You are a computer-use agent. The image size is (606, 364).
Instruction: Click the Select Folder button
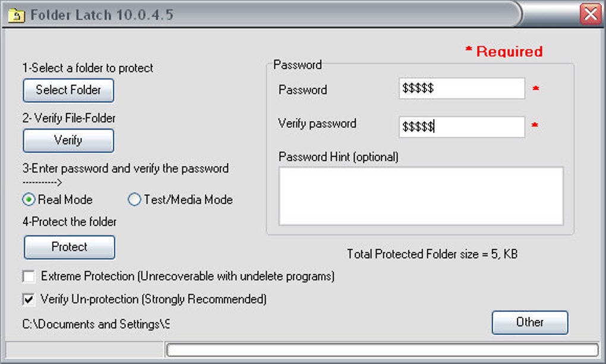[68, 90]
